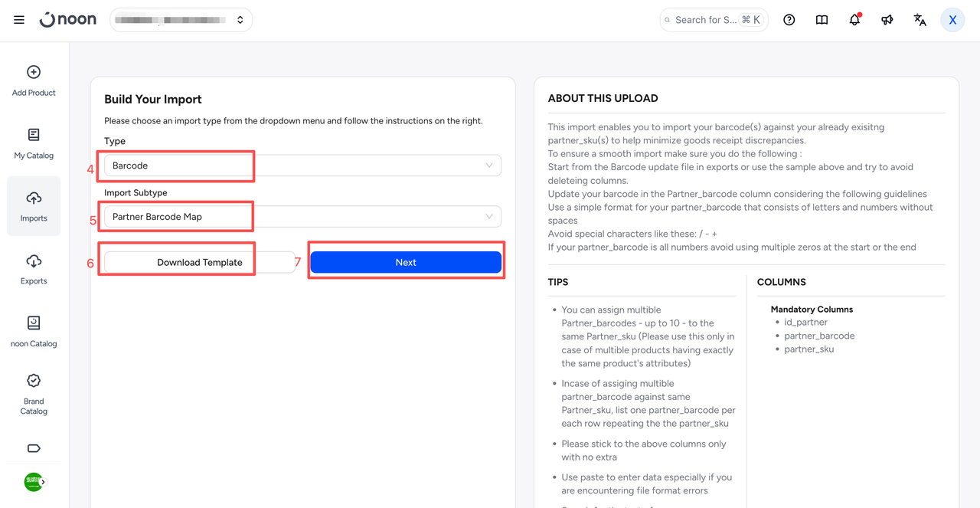The image size is (980, 508).
Task: Open Exports in sidebar
Action: pyautogui.click(x=34, y=269)
